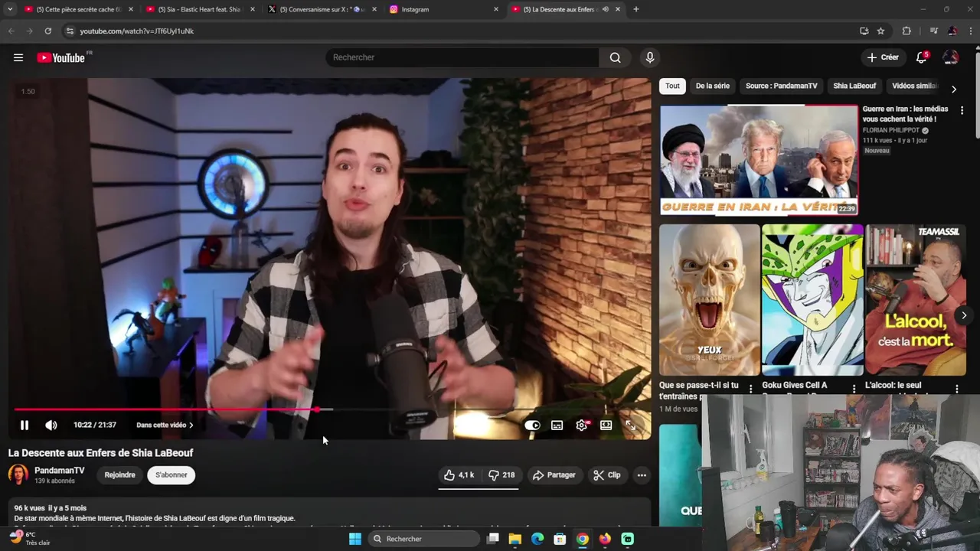
Task: Mute the audio-playing tab speaker icon
Action: click(605, 9)
